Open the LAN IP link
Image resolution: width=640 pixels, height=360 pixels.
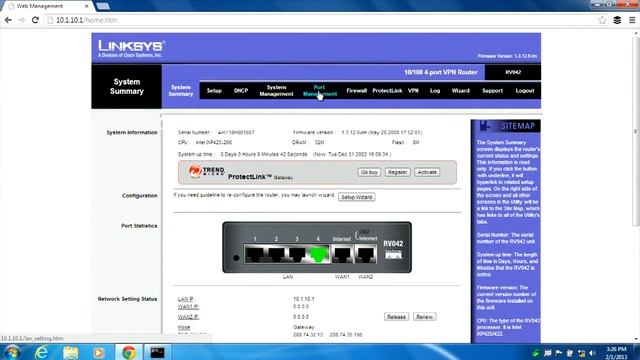(185, 299)
